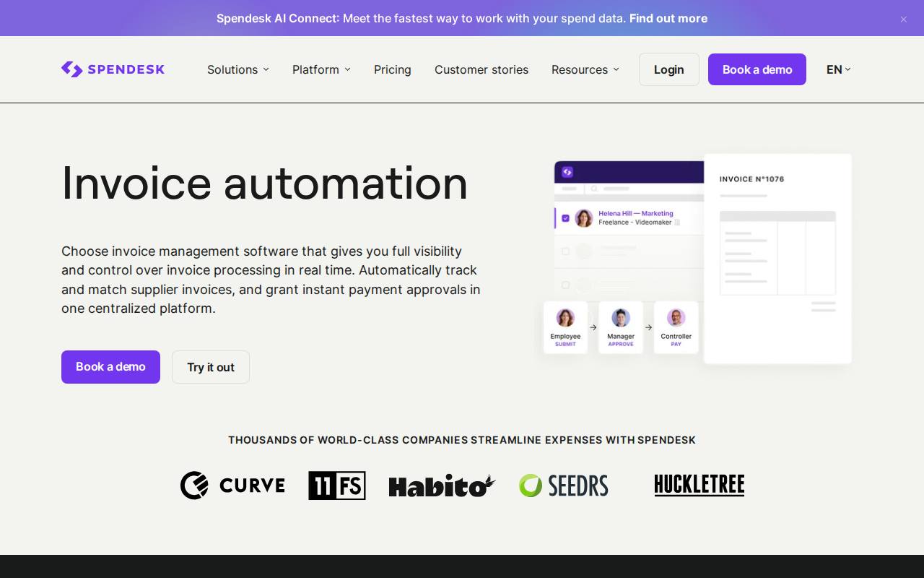The width and height of the screenshot is (924, 578).
Task: Open the Find out more link
Action: (668, 18)
